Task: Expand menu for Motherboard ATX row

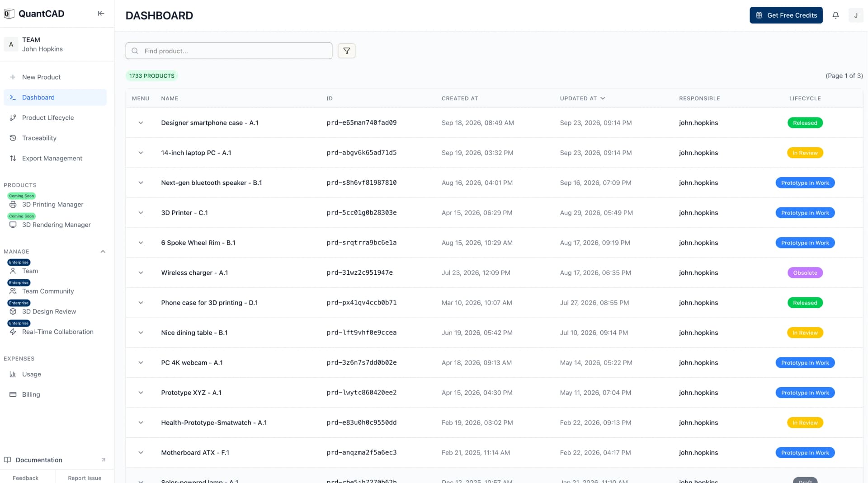Action: [x=141, y=453]
